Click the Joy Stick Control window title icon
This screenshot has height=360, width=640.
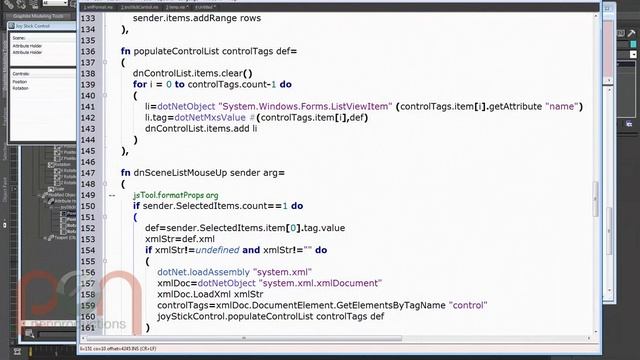(x=12, y=26)
